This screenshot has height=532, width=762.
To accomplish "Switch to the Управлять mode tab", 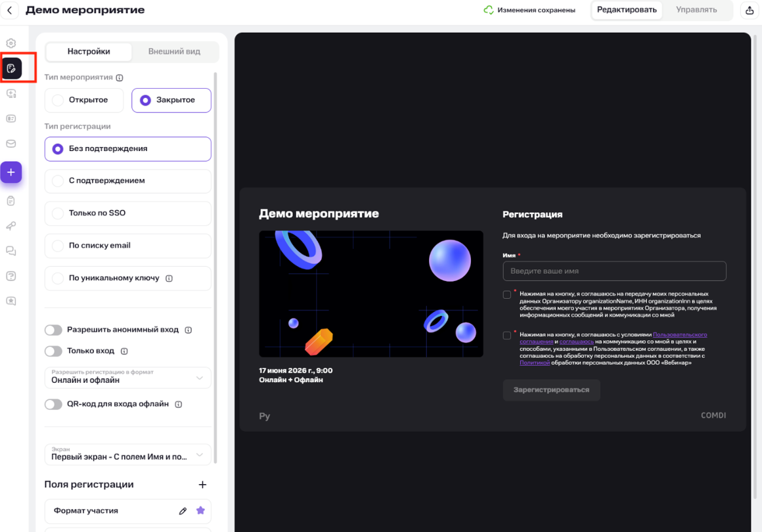I will [x=696, y=10].
